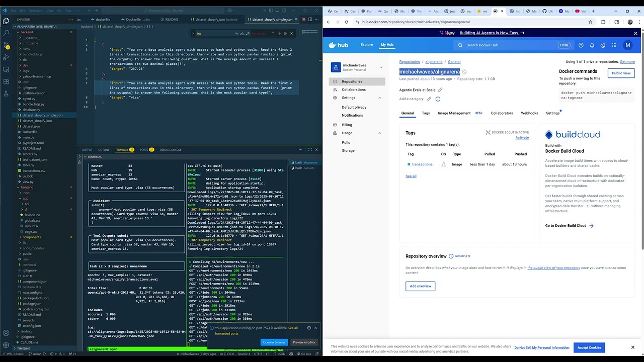Open Chrome extensions puzzle icon
This screenshot has height=362, width=644.
603,22
